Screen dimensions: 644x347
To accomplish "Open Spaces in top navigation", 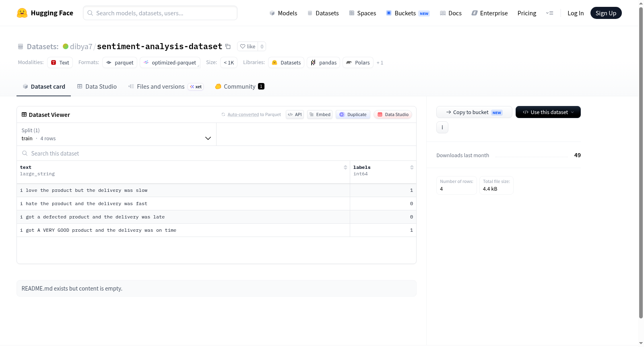I will click(x=362, y=13).
